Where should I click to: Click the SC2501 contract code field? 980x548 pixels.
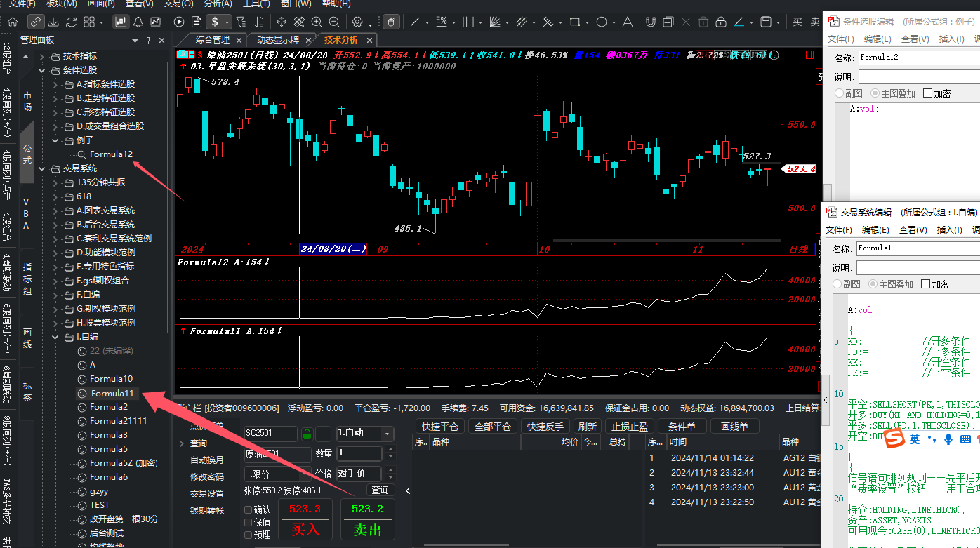click(271, 434)
